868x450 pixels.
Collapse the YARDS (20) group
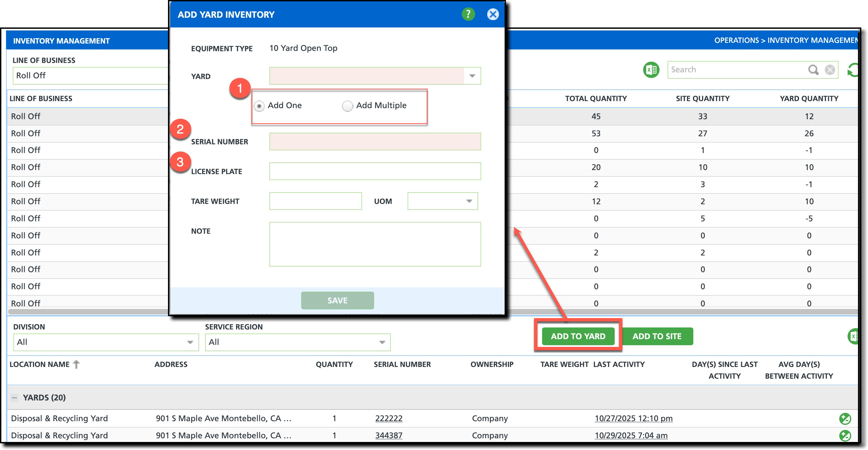coord(14,397)
